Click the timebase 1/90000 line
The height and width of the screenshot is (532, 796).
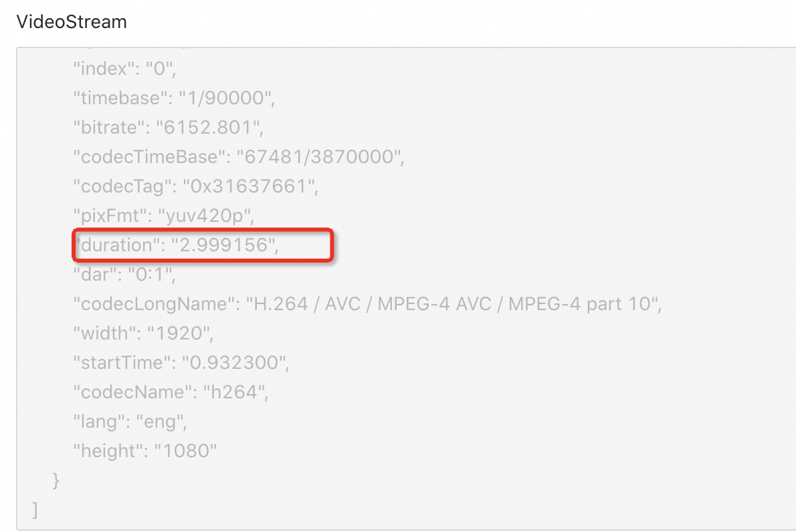pyautogui.click(x=174, y=98)
